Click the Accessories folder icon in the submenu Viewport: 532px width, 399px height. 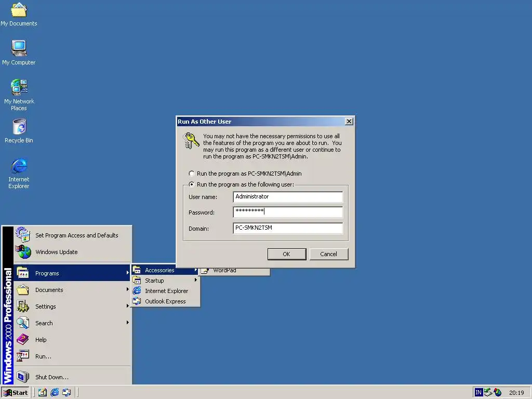137,270
